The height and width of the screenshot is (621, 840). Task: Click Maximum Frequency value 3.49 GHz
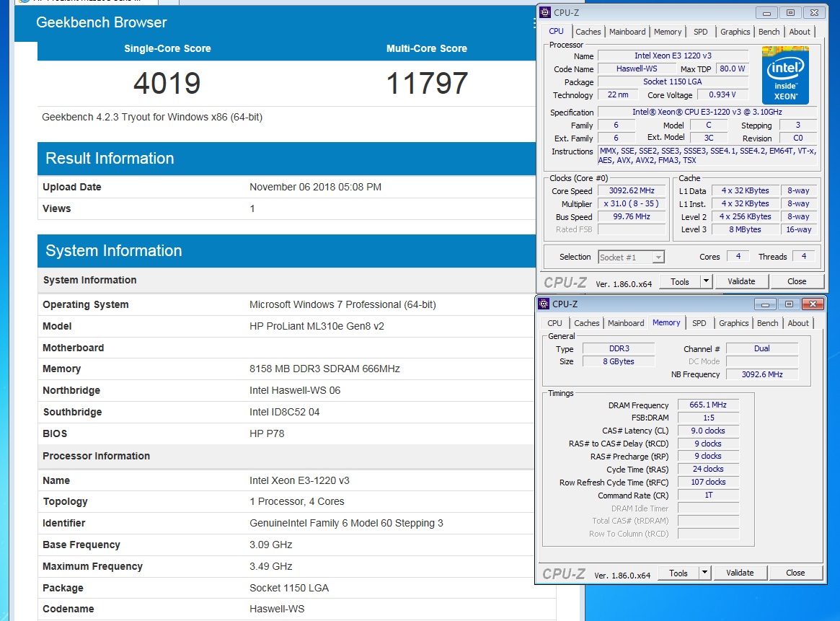tap(270, 566)
